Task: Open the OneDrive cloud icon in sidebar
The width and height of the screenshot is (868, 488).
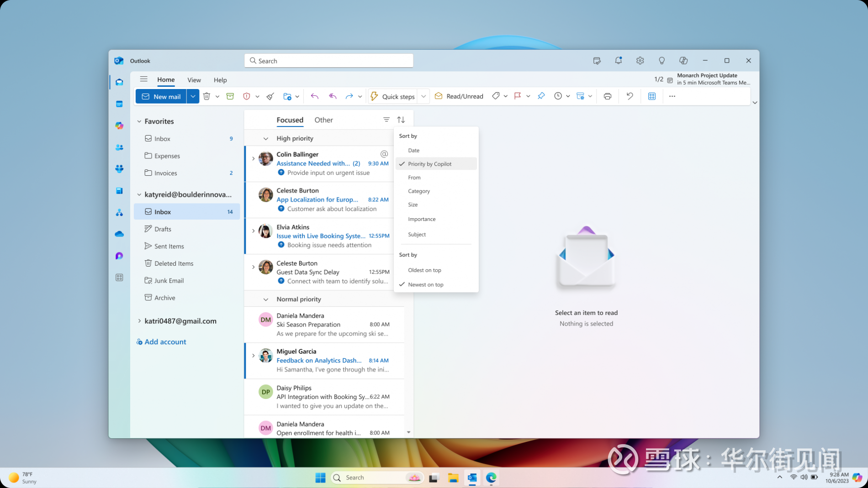Action: pos(119,234)
